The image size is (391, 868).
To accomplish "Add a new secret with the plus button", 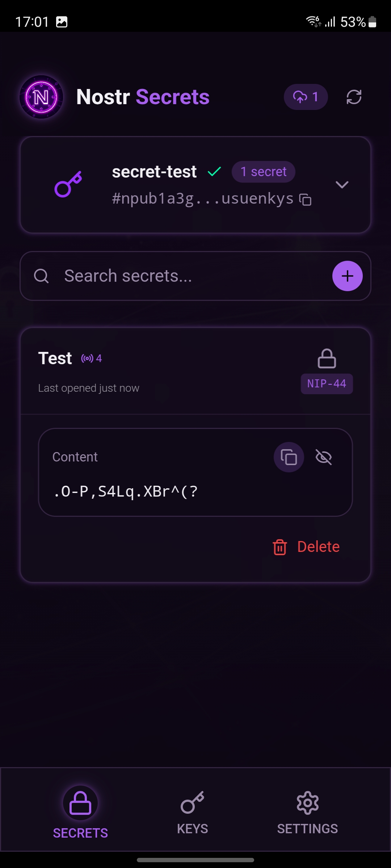I will [347, 276].
